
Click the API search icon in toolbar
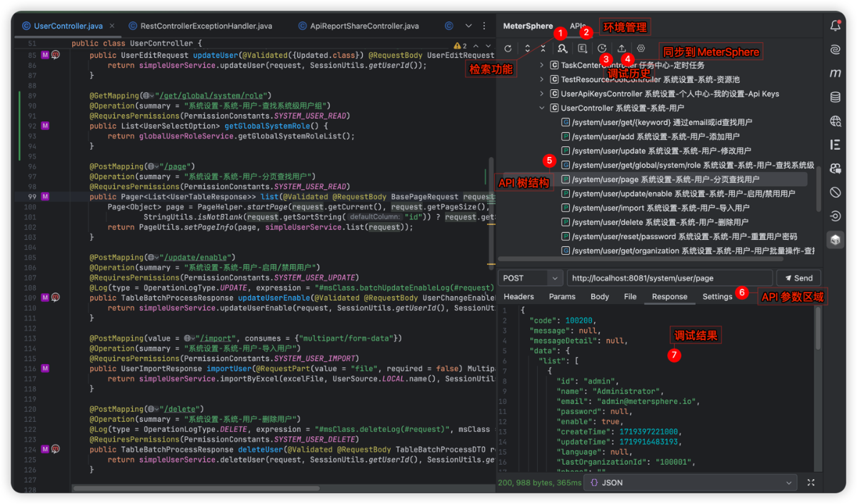coord(563,49)
